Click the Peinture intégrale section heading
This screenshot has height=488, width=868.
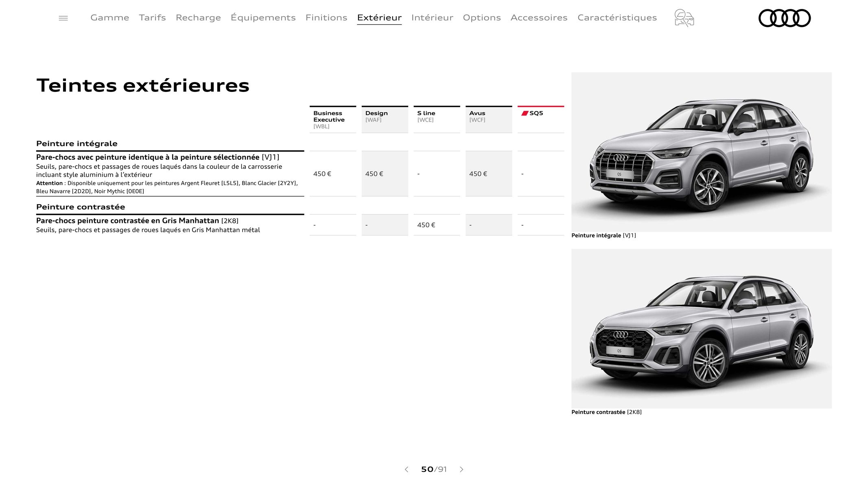point(77,144)
